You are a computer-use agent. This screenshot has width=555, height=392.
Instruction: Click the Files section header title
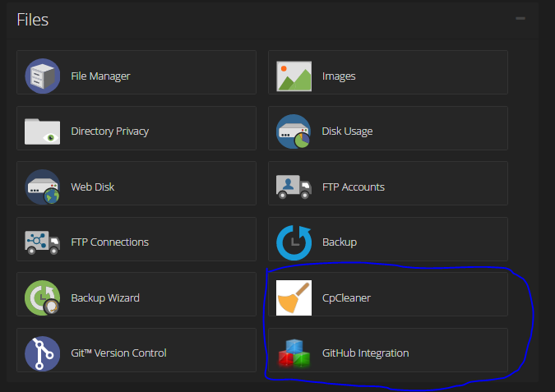[33, 20]
